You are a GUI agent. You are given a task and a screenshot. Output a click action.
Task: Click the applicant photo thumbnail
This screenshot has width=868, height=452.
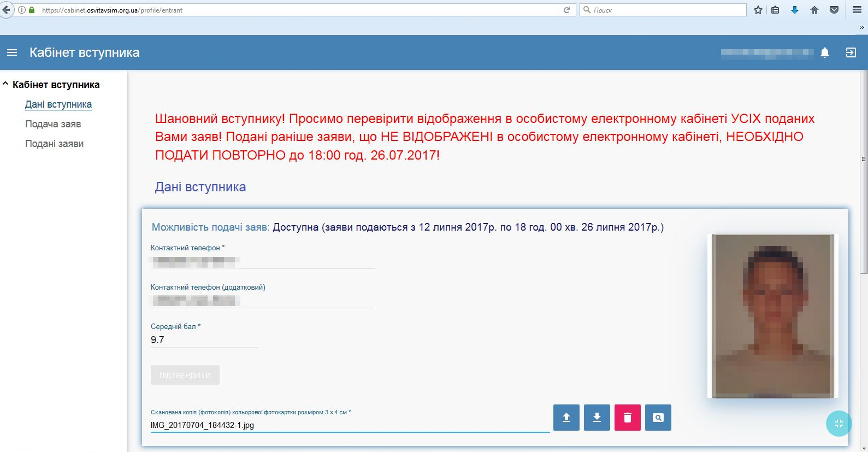click(772, 315)
